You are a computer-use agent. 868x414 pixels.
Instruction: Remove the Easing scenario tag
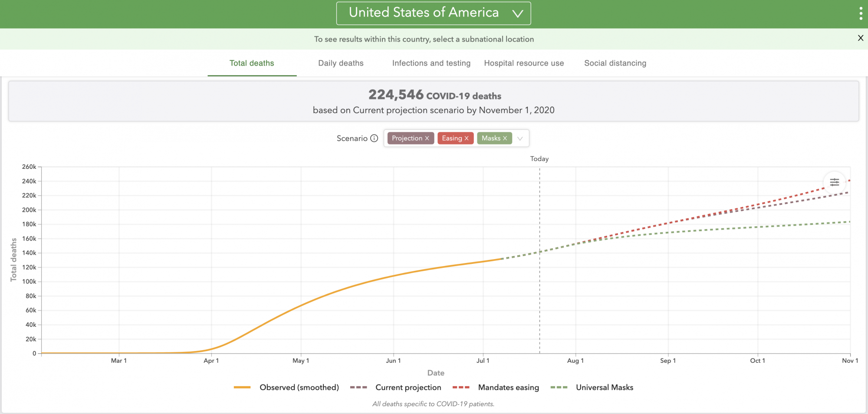pos(467,138)
